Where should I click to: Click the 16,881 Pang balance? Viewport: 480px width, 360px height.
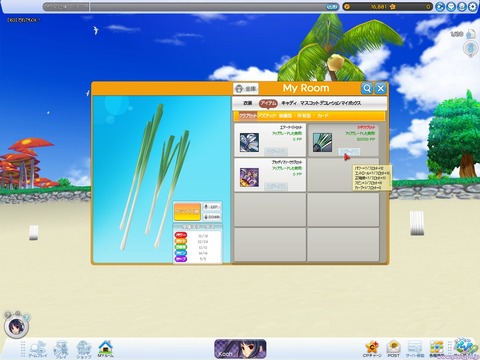tap(378, 6)
